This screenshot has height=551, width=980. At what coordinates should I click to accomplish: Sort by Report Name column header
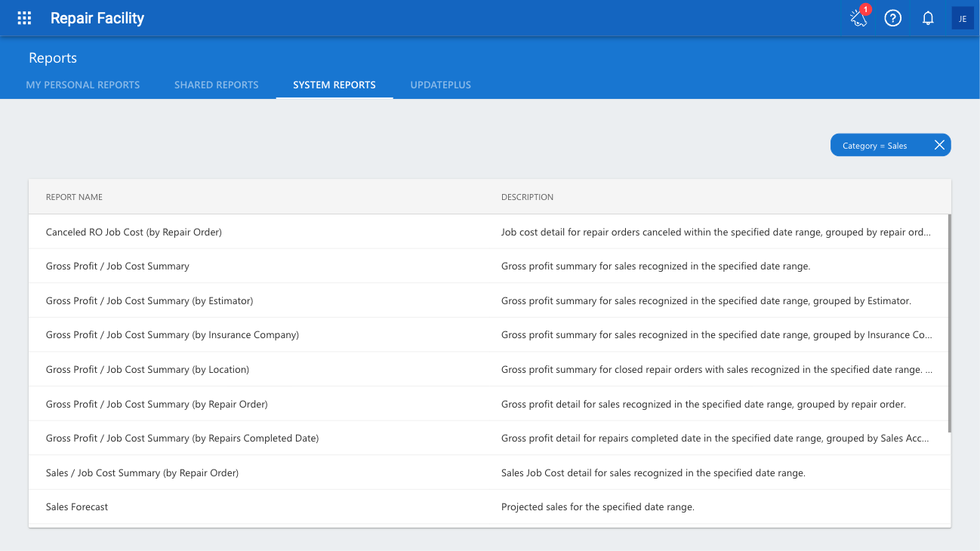[74, 197]
